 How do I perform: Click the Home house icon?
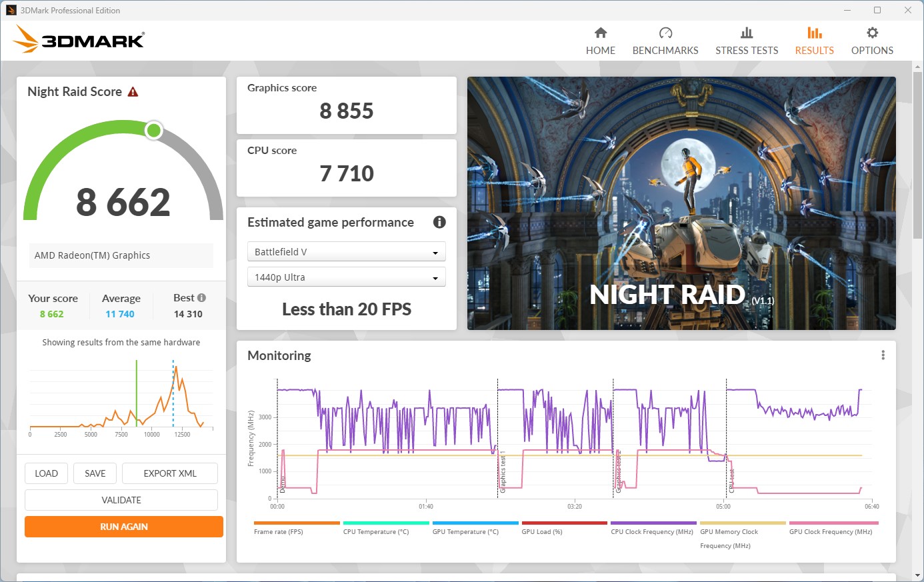tap(601, 33)
